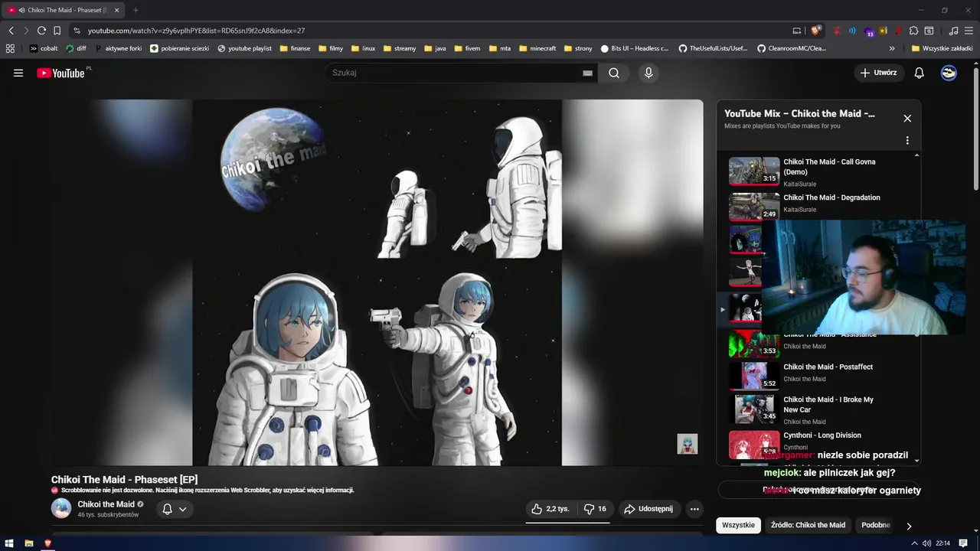Click the Brave icon in the taskbar

point(47,543)
